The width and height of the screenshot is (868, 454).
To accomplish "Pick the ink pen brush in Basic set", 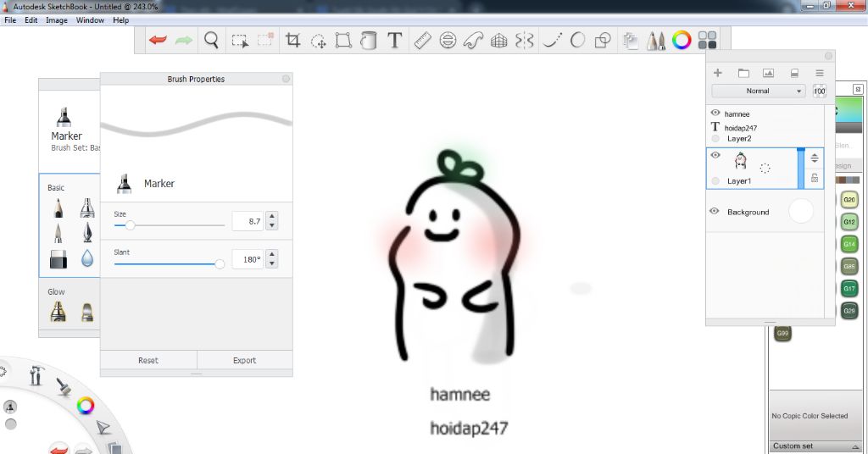I will pos(87,233).
